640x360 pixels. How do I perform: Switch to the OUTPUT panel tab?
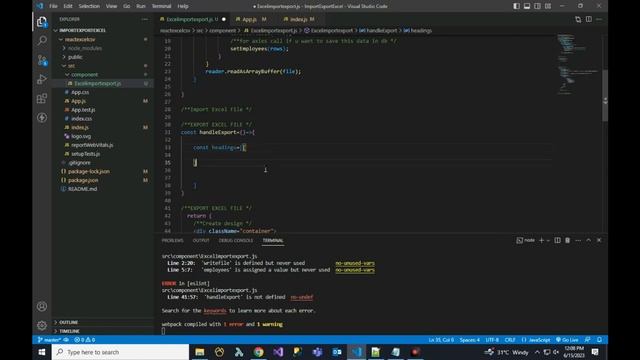click(201, 240)
